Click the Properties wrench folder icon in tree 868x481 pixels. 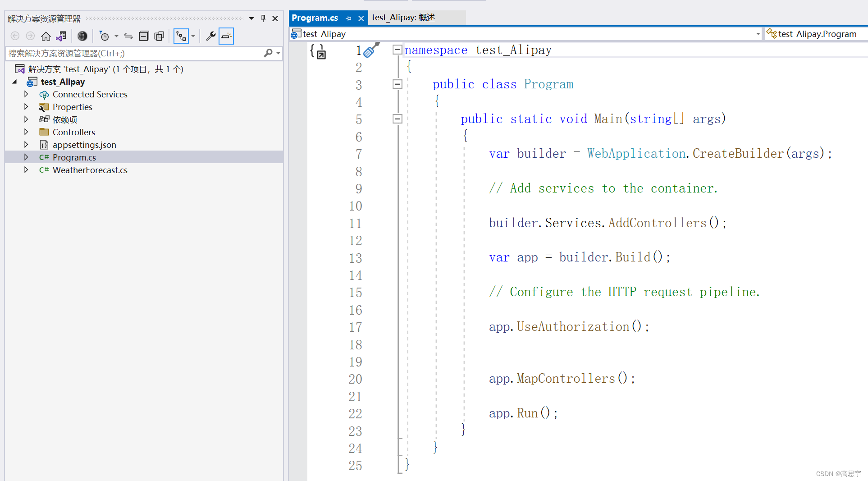pos(44,107)
